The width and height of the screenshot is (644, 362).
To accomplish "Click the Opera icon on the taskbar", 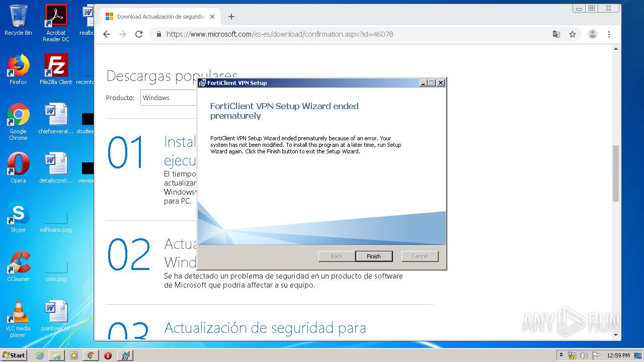I will [x=108, y=355].
